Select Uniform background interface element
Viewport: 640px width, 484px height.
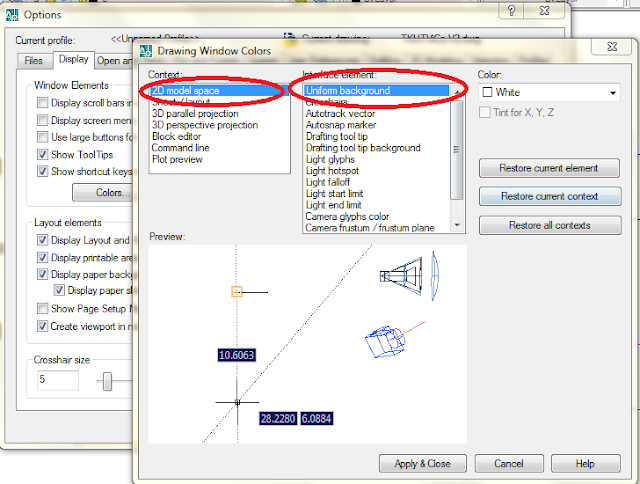pos(377,91)
